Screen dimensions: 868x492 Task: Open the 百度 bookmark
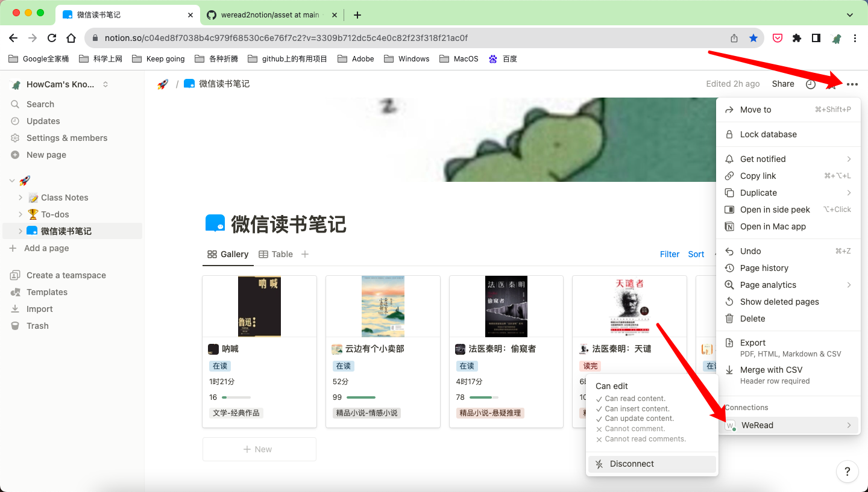[x=503, y=59]
